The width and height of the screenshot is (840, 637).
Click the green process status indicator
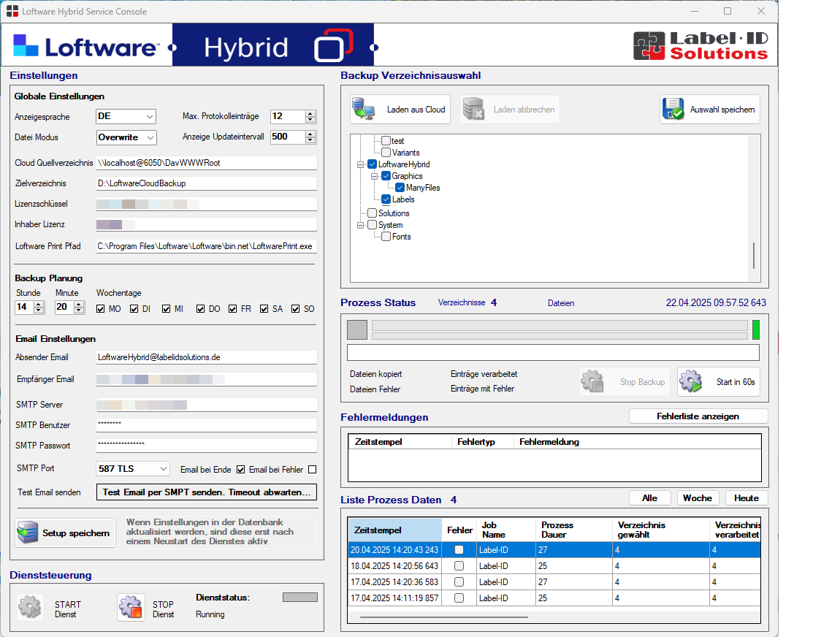coord(756,330)
